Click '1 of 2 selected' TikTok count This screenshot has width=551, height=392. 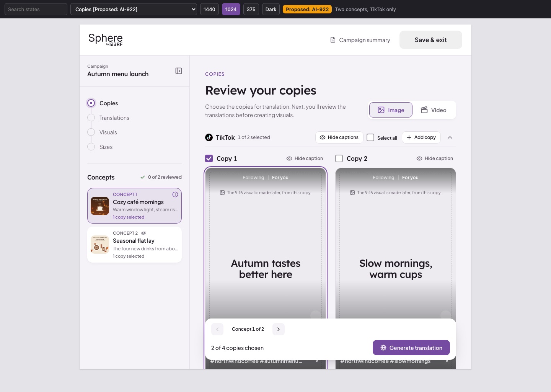[x=254, y=137]
